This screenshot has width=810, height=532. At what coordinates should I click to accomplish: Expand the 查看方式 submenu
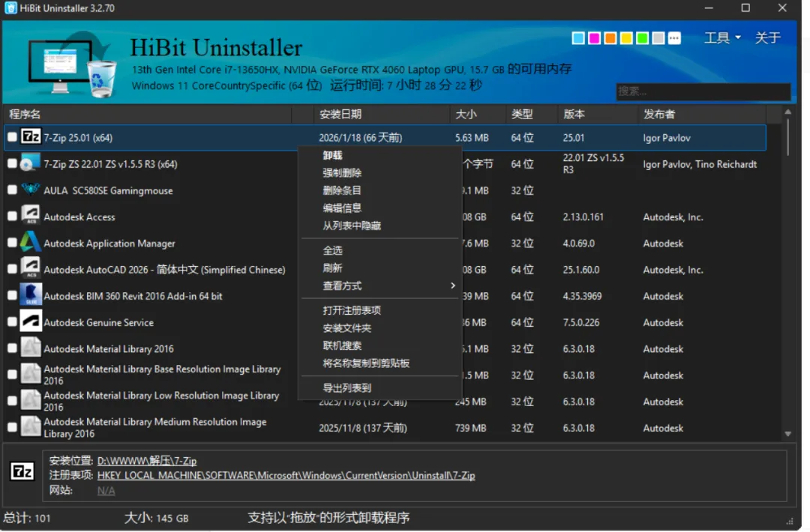(379, 285)
